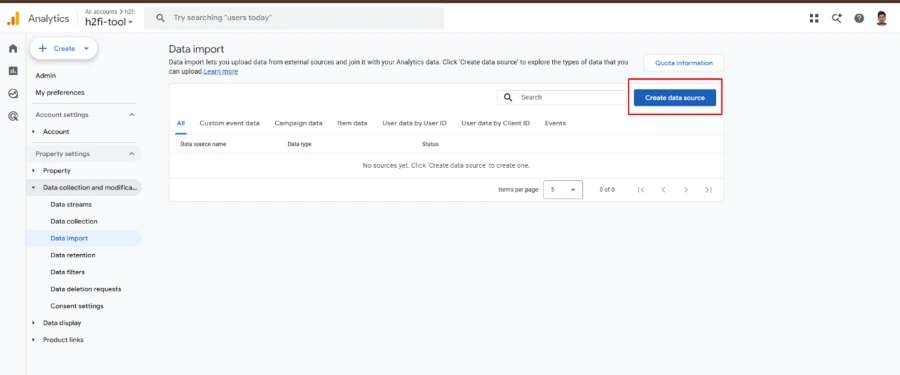Select the All tab

(x=181, y=123)
